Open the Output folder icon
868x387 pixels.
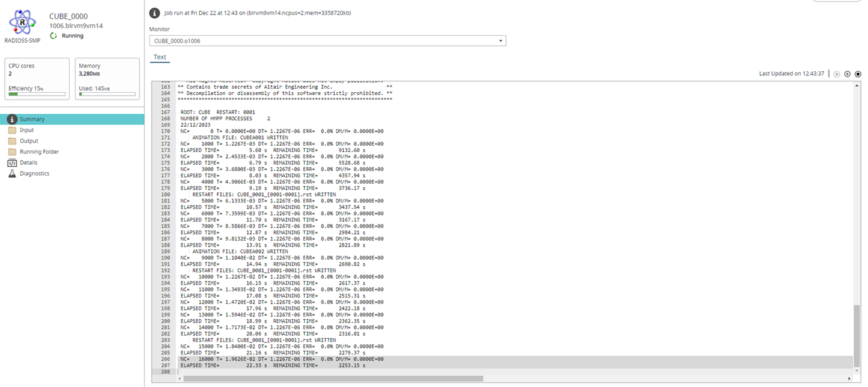[12, 141]
